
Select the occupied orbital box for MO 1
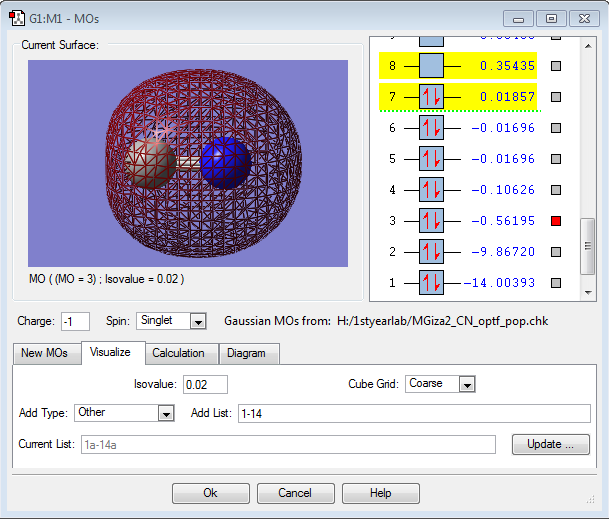(431, 283)
